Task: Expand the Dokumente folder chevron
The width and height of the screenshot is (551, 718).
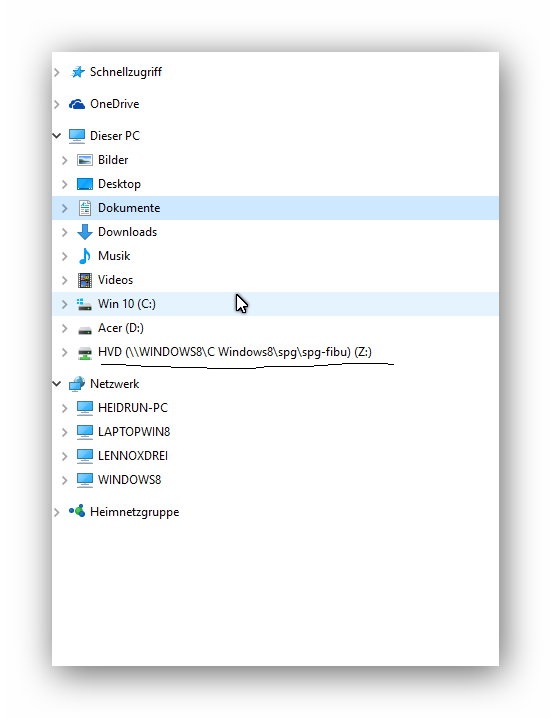Action: (65, 208)
